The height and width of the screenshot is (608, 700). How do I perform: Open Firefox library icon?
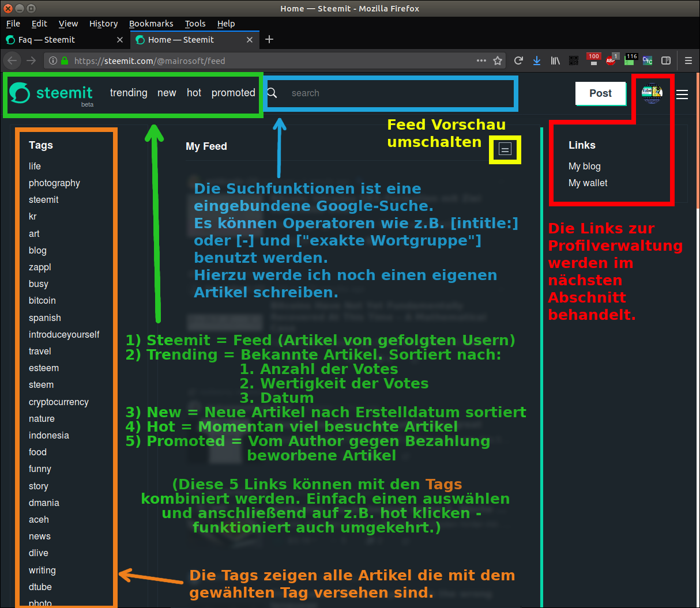click(x=555, y=61)
